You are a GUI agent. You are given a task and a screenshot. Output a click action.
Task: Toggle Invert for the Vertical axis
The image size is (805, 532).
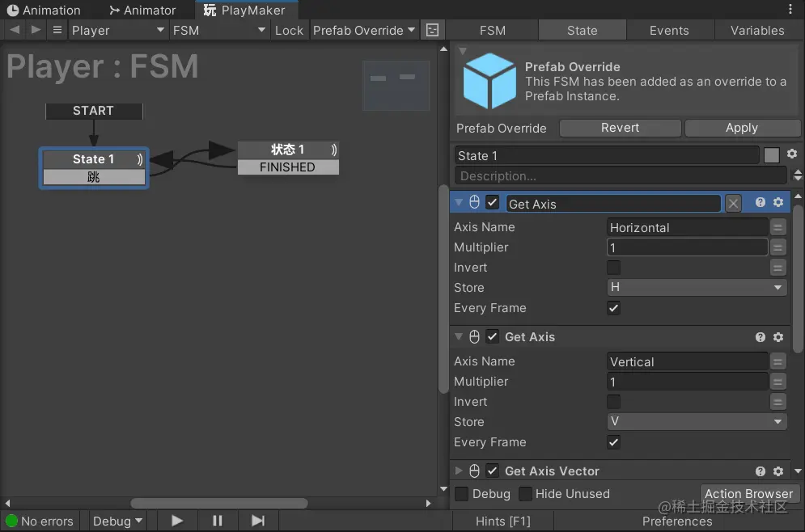(613, 402)
